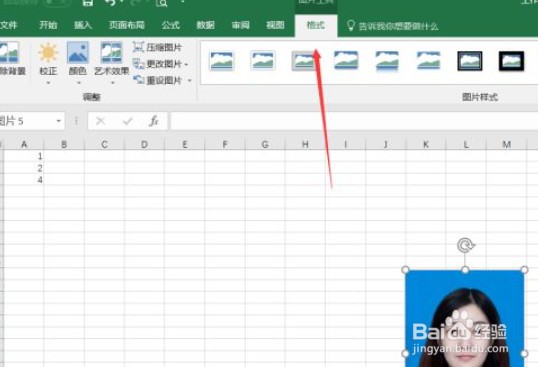Screen dimensions: 538x367
Task: Click the remove background icon
Action: (x=9, y=52)
